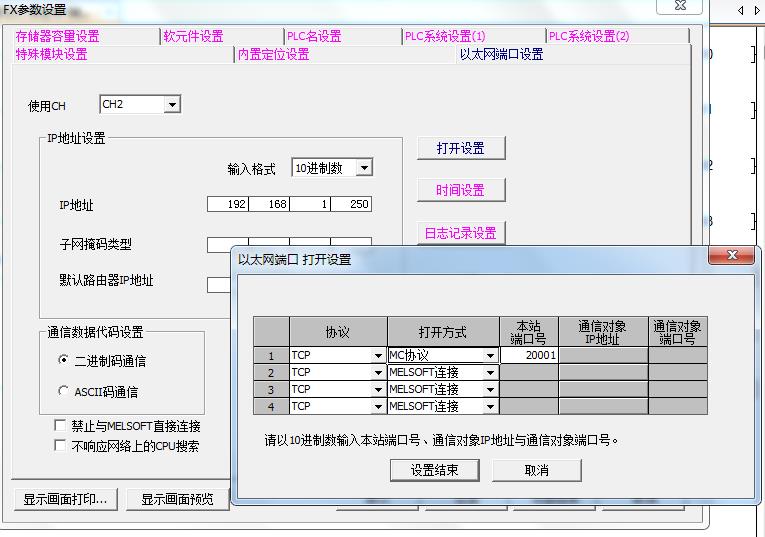Switch to 存储器容量设置 tab
Screen dimensions: 765x537
tap(57, 36)
